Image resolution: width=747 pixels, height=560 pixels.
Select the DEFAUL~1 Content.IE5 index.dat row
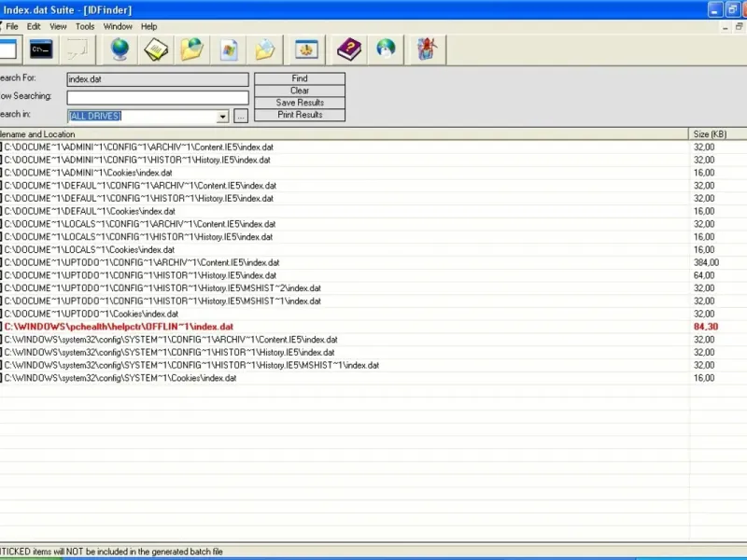tap(373, 186)
